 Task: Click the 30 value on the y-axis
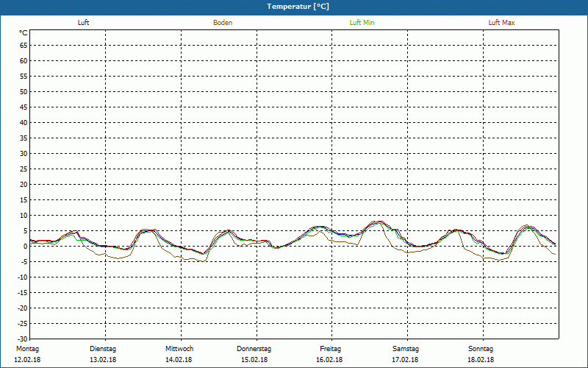click(24, 154)
